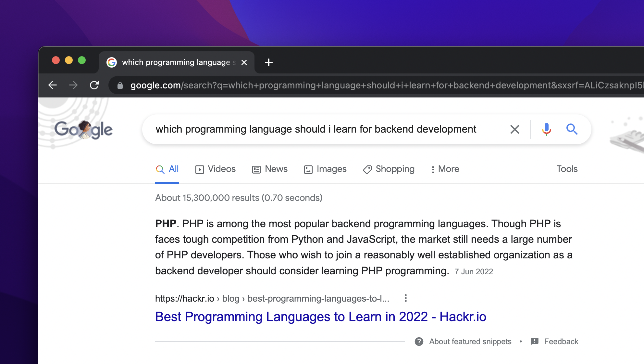
Task: Reload the current page
Action: click(x=94, y=85)
